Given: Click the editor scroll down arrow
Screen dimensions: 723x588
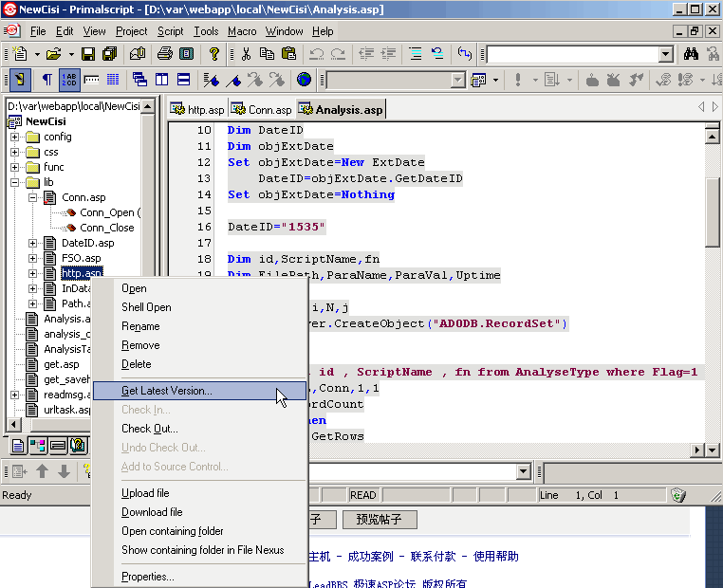Looking at the screenshot, I should pyautogui.click(x=712, y=450).
